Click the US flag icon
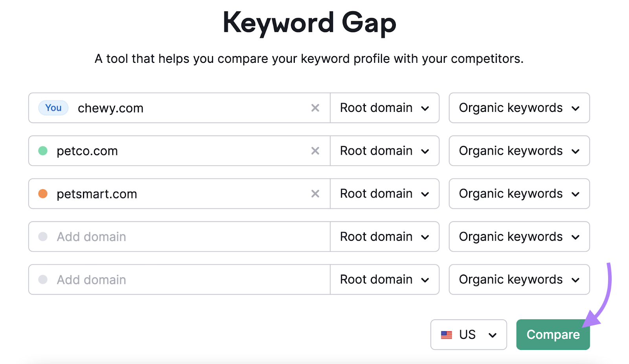The image size is (629, 364). [447, 335]
